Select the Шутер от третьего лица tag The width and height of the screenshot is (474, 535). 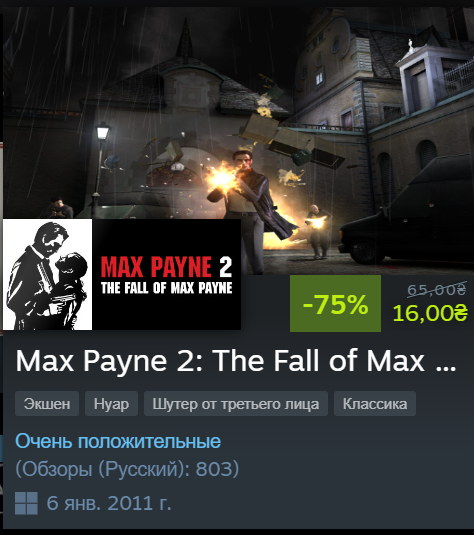(x=236, y=404)
